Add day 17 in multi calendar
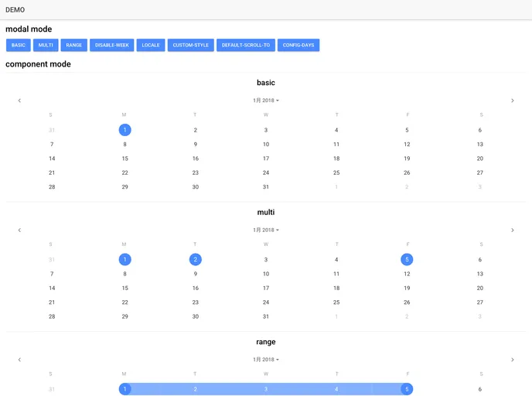Image resolution: width=532 pixels, height=396 pixels. click(266, 288)
